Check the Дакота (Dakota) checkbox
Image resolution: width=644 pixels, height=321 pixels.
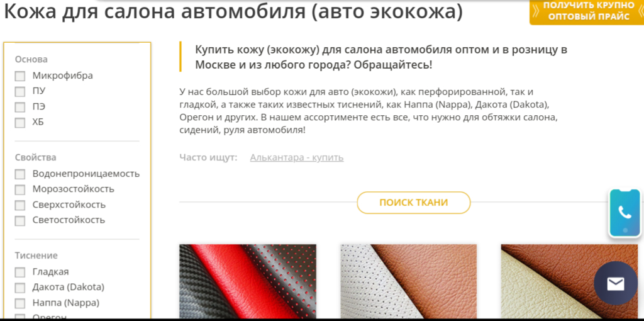(20, 287)
